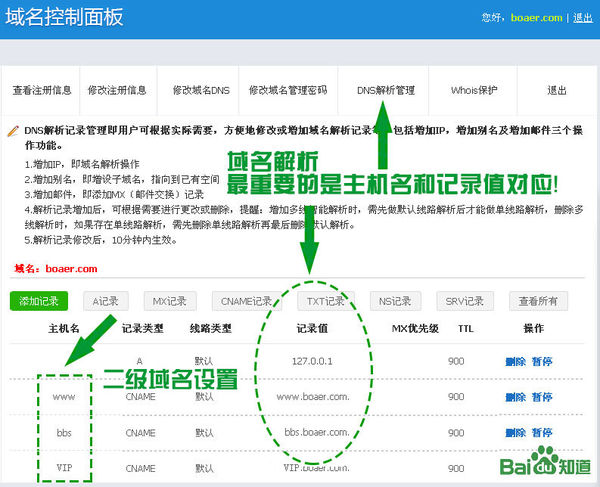This screenshot has width=600, height=487.
Task: Open the 查看注册信息 tab
Action: (42, 90)
